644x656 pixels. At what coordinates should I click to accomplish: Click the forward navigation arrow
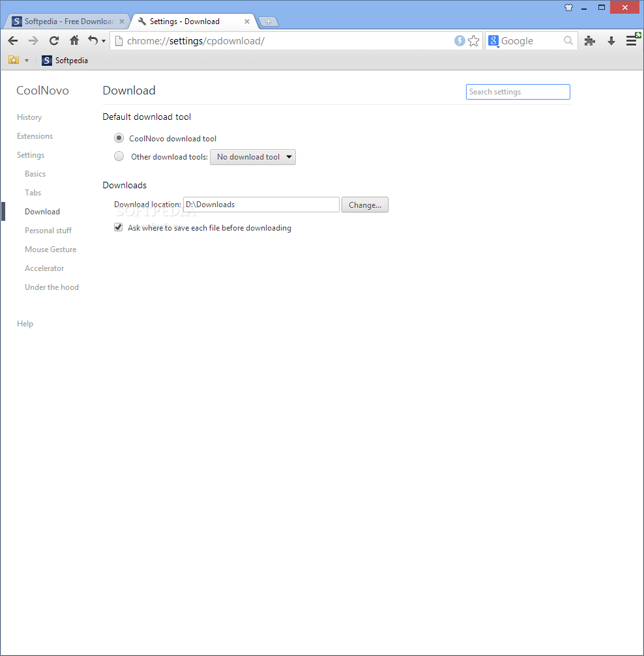pos(33,40)
